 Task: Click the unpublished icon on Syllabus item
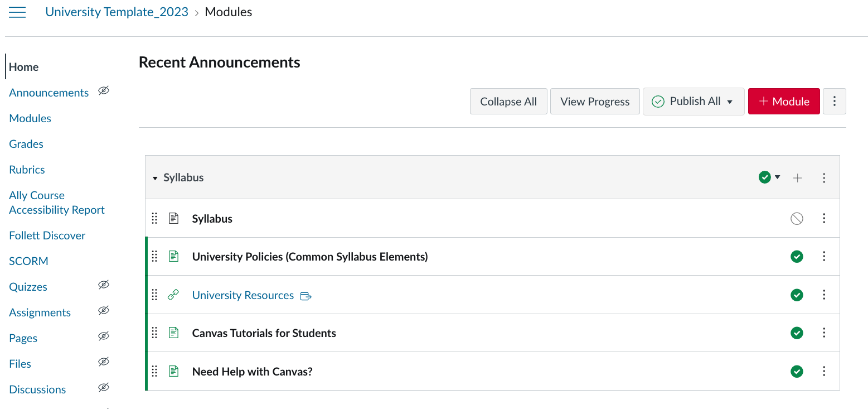point(797,219)
